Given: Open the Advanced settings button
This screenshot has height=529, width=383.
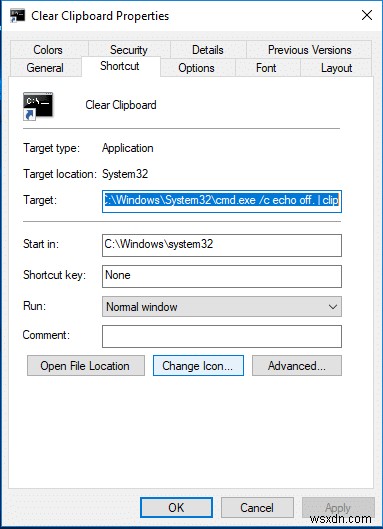Looking at the screenshot, I should click(x=297, y=366).
